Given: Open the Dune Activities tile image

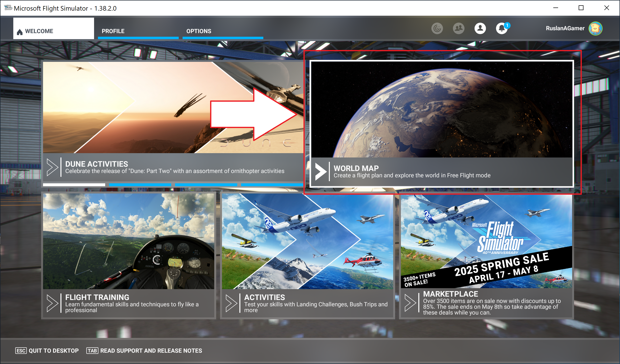Looking at the screenshot, I should click(173, 107).
